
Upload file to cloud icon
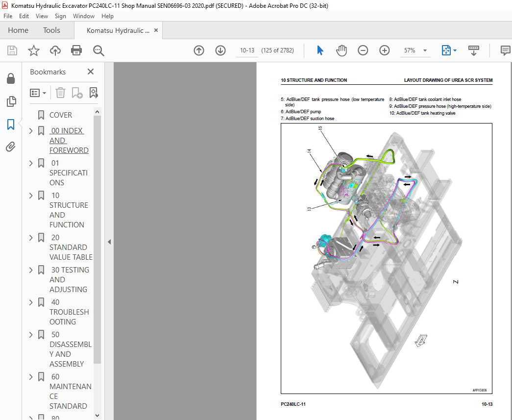point(55,50)
